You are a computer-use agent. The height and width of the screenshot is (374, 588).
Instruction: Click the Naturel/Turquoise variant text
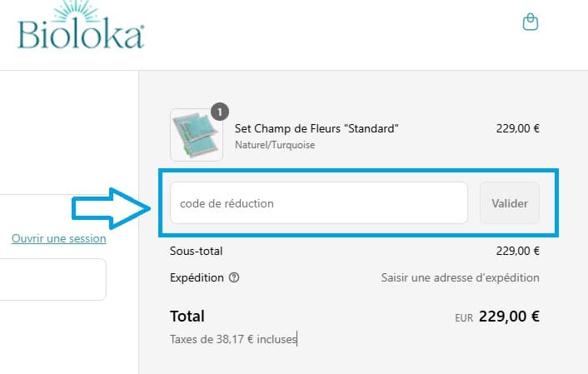click(x=275, y=145)
